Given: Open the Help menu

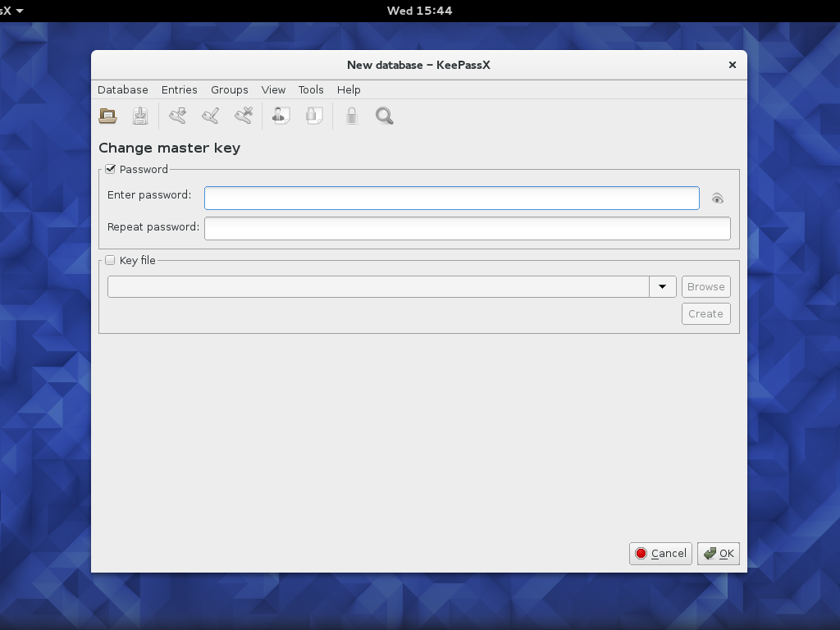Looking at the screenshot, I should [349, 90].
